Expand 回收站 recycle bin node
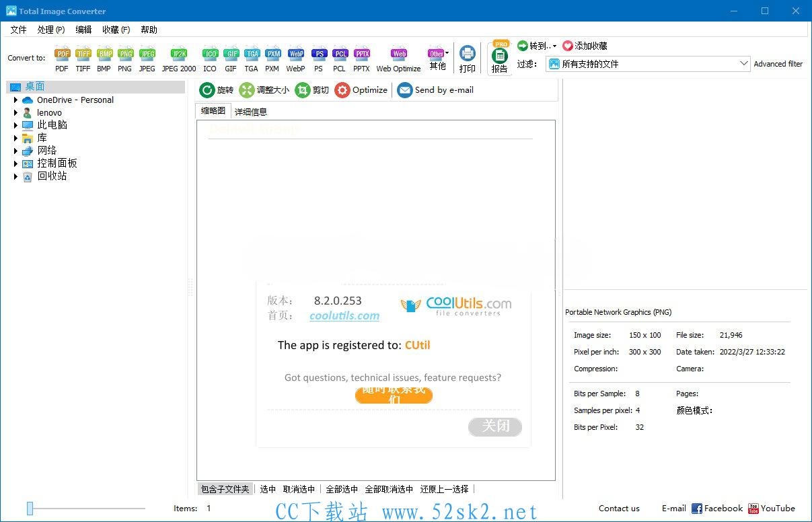Viewport: 812px width, 522px height. click(16, 176)
